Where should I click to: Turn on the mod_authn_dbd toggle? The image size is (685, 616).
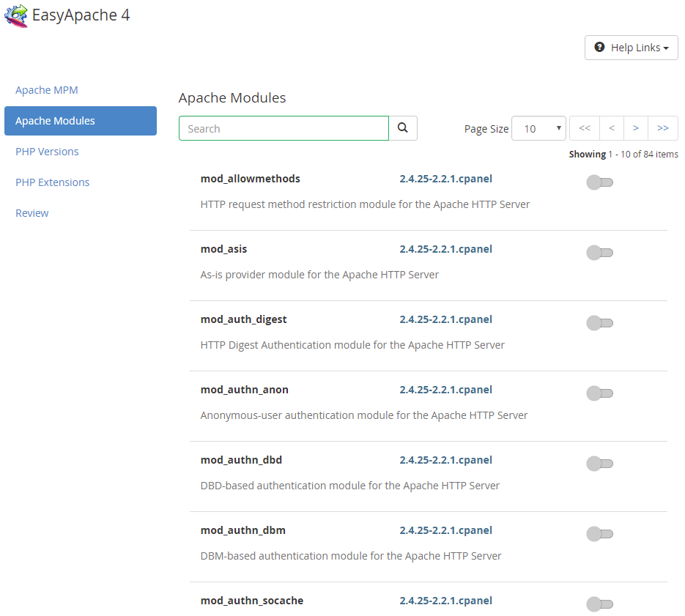click(600, 464)
